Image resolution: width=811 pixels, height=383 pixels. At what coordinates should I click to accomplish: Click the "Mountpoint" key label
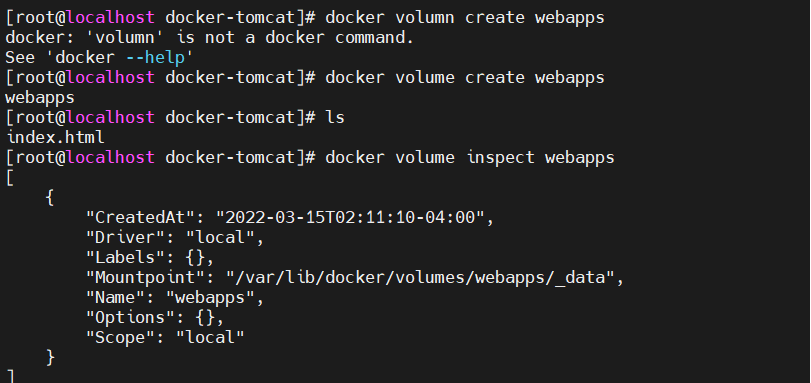tap(145, 277)
